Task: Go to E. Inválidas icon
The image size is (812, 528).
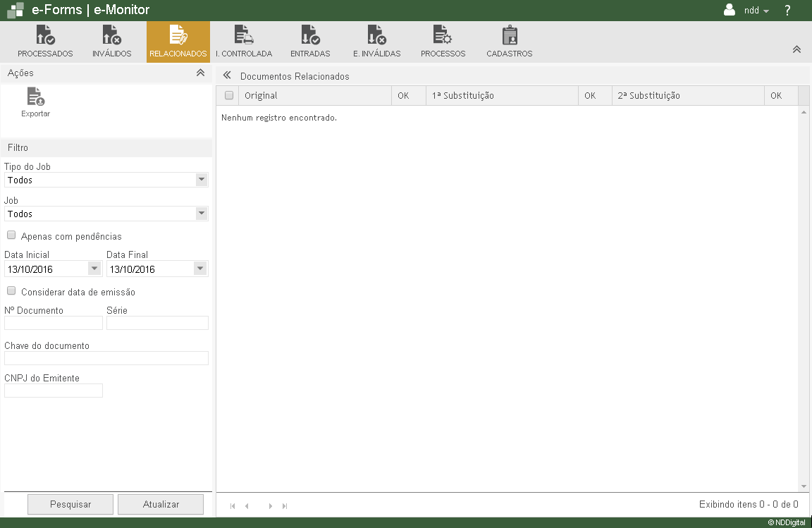Action: 376,36
